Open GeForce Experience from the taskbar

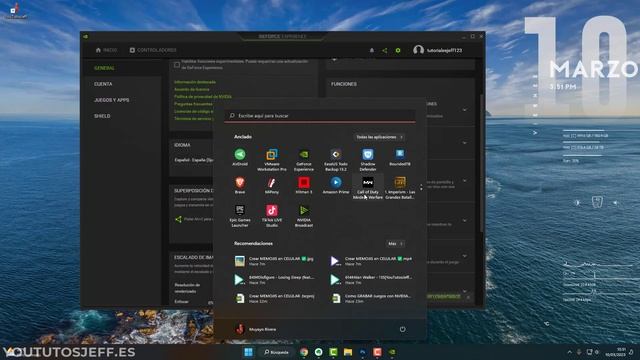pos(392,352)
